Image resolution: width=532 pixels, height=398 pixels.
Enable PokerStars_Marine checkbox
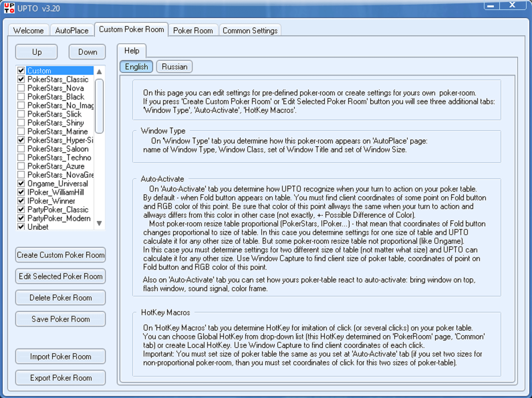21,131
